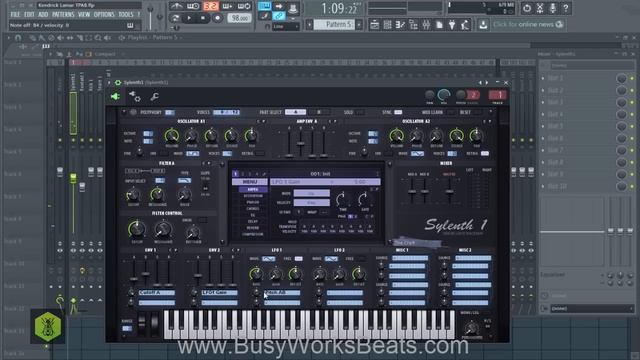This screenshot has width=640, height=360.
Task: Toggle wait for input before playing
Action: tap(193, 6)
